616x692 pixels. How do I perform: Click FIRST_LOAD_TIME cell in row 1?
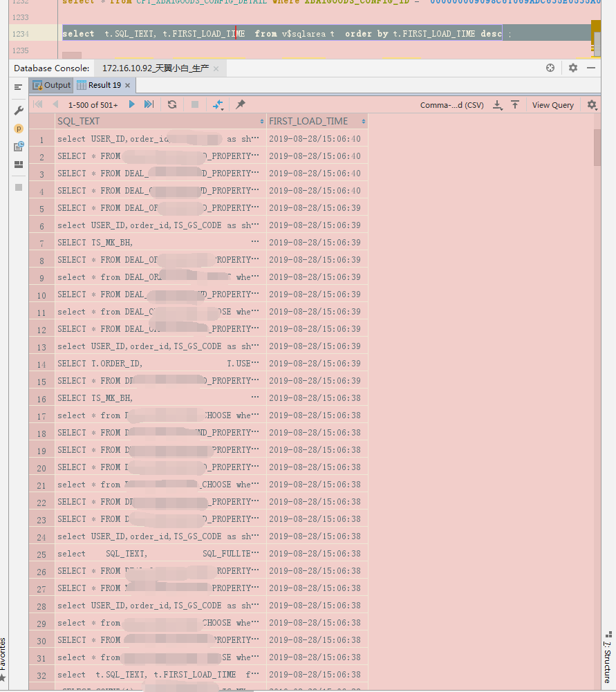tap(317, 139)
